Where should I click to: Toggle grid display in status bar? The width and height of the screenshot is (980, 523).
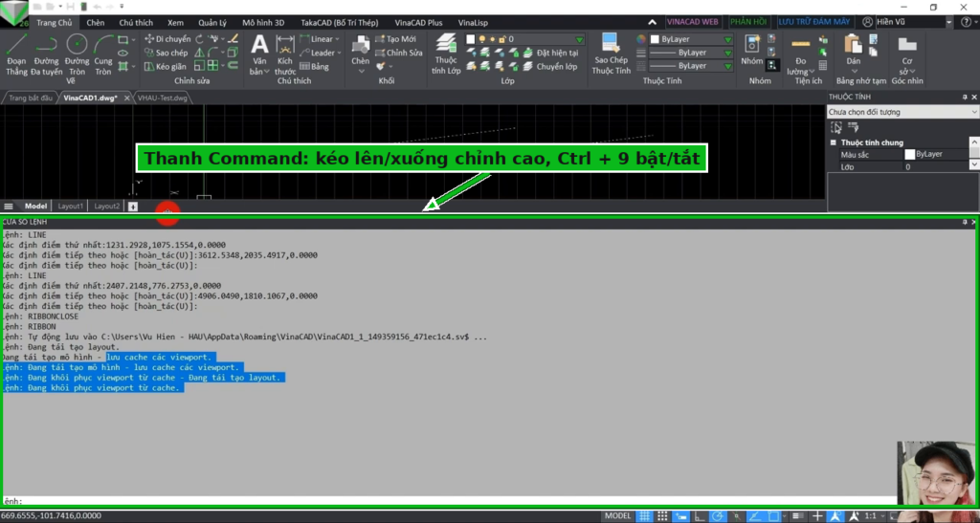click(x=644, y=516)
